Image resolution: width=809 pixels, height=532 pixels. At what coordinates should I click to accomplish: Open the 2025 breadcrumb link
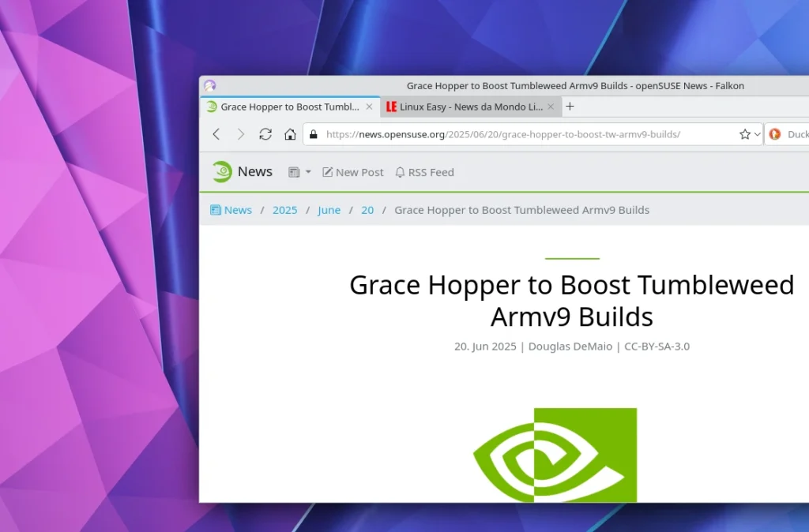284,210
